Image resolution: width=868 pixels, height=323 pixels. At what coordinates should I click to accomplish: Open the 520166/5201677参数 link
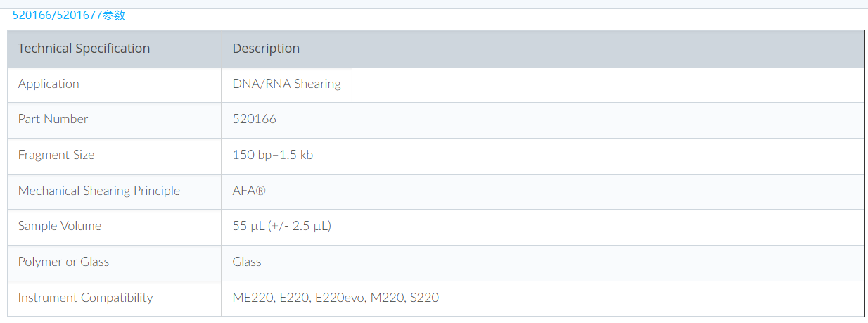tap(69, 15)
